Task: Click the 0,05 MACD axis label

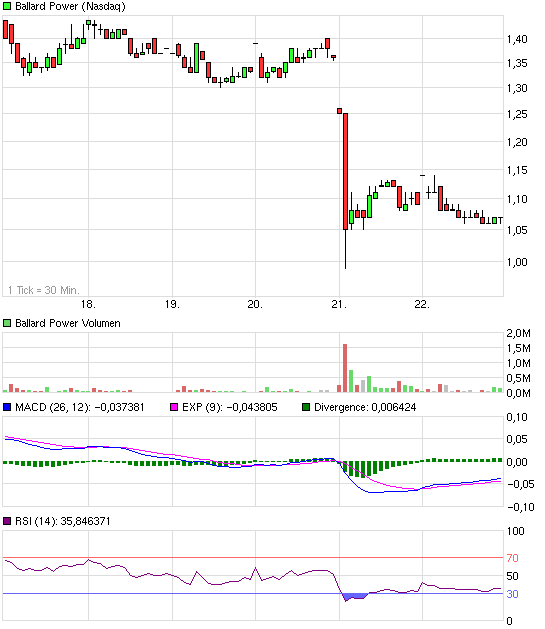Action: click(517, 439)
